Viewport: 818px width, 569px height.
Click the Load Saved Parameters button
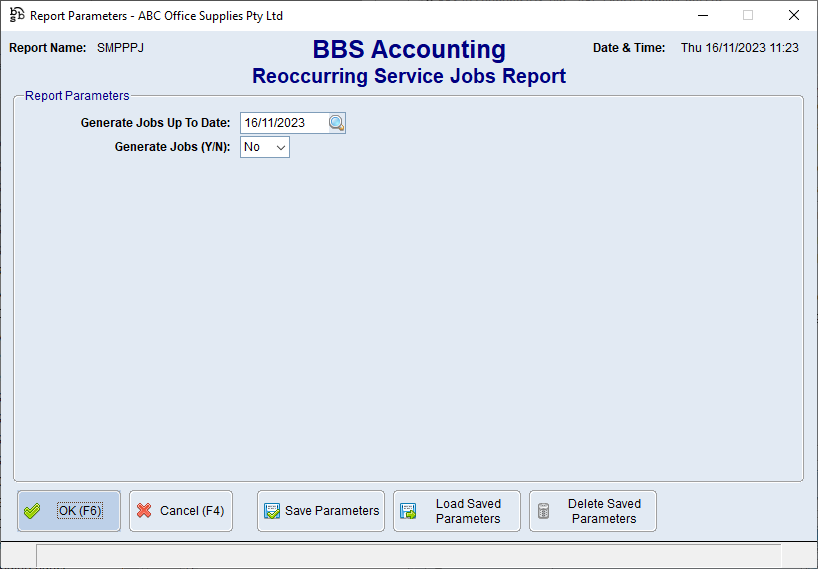click(457, 511)
